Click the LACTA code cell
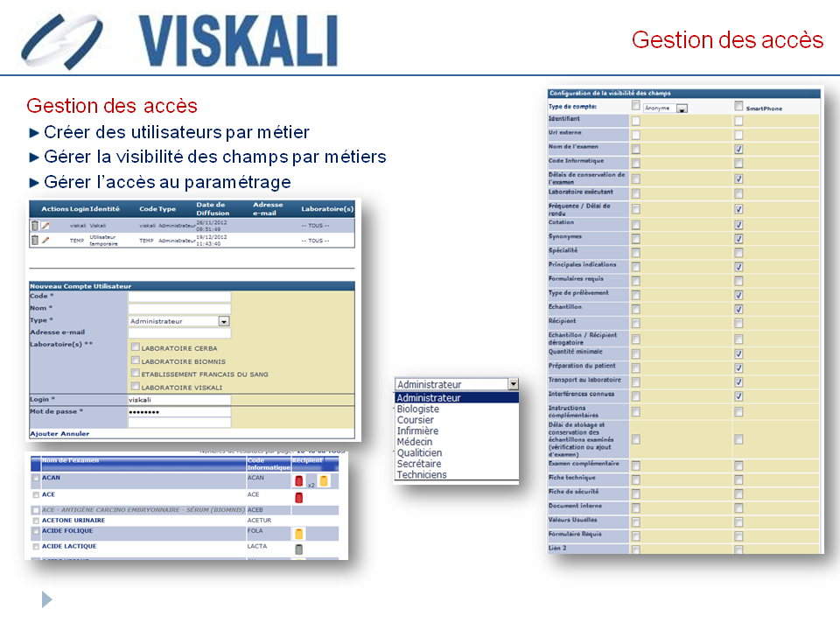Image resolution: width=840 pixels, height=630 pixels. point(257,546)
